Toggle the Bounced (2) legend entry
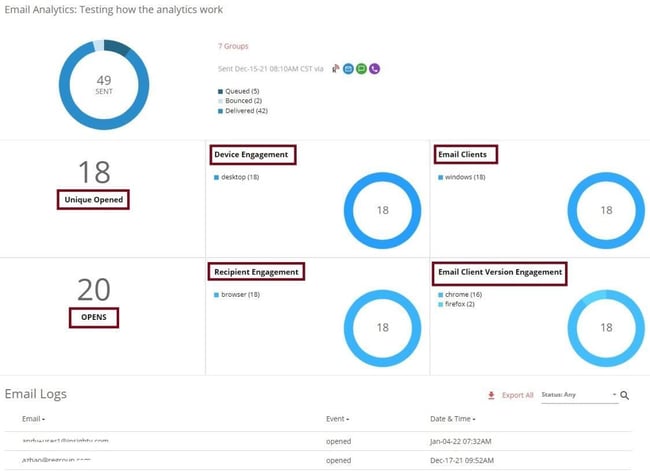 pos(240,101)
